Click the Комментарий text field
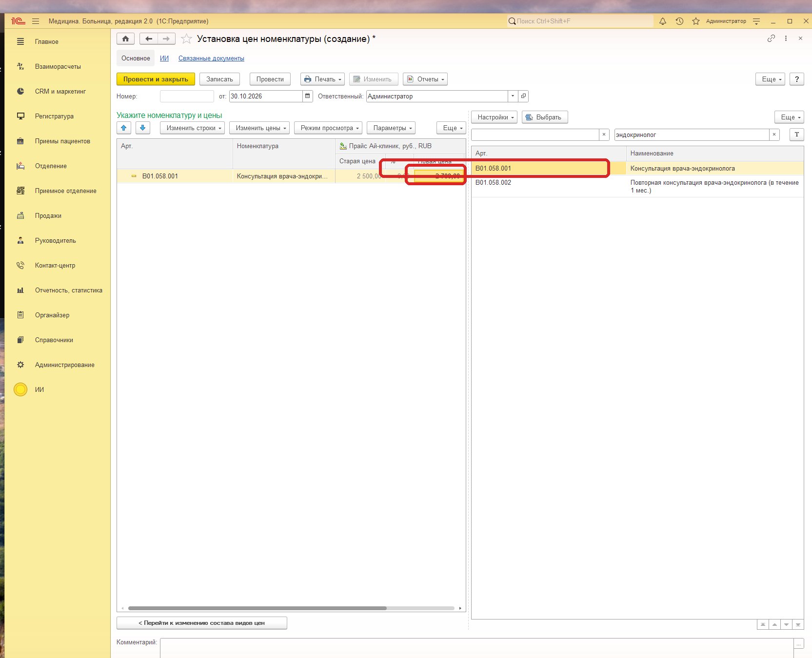Image resolution: width=812 pixels, height=658 pixels. [x=476, y=648]
